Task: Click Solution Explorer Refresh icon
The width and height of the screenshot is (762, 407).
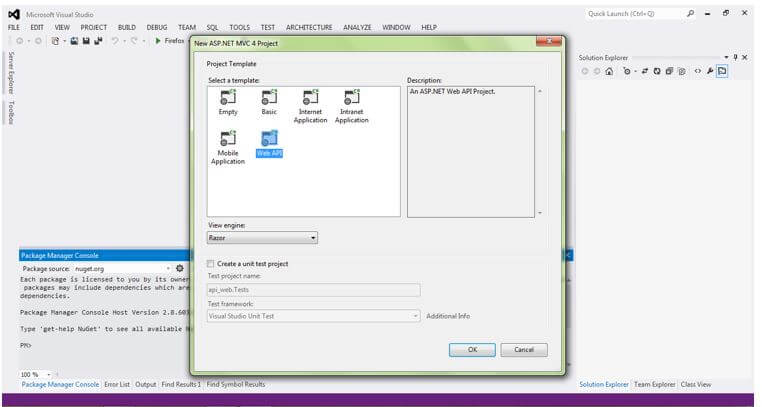Action: click(657, 71)
